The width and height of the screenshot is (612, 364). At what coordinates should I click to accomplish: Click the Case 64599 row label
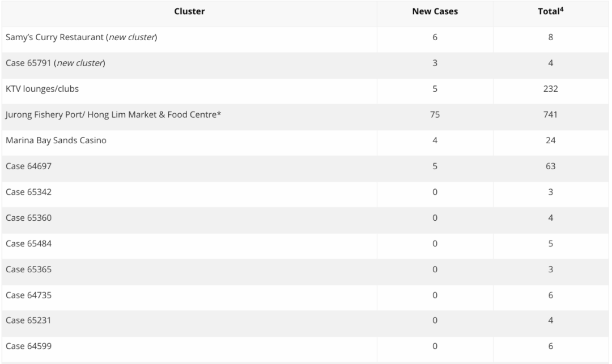pos(28,346)
